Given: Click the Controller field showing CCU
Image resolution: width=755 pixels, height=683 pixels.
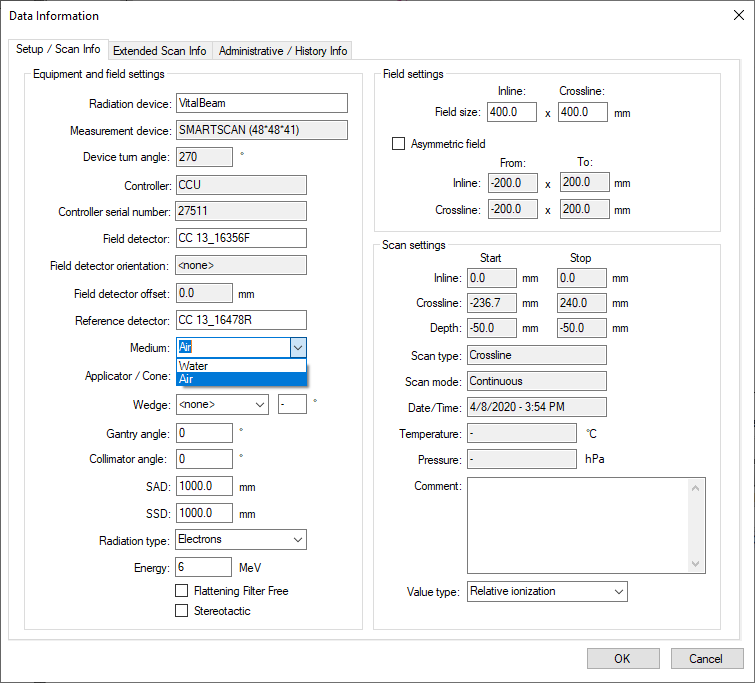Looking at the screenshot, I should 241,185.
